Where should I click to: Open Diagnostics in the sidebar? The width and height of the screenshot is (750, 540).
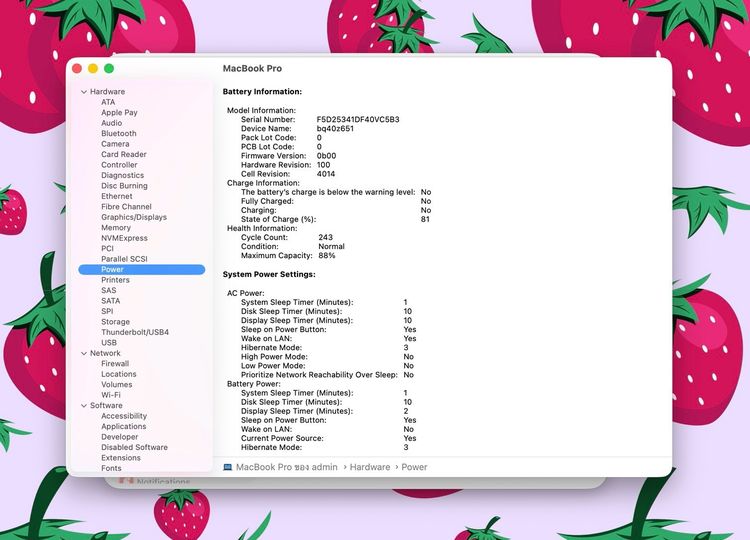[x=122, y=176]
